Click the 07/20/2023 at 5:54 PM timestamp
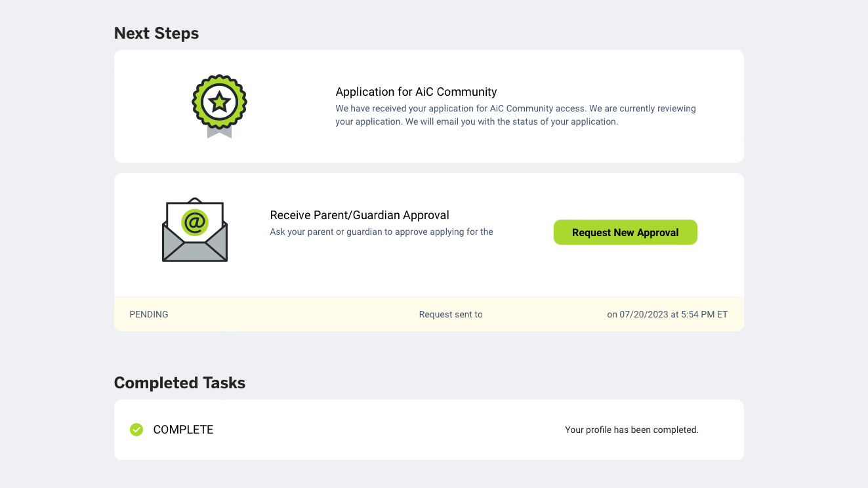This screenshot has width=868, height=488. 667,314
